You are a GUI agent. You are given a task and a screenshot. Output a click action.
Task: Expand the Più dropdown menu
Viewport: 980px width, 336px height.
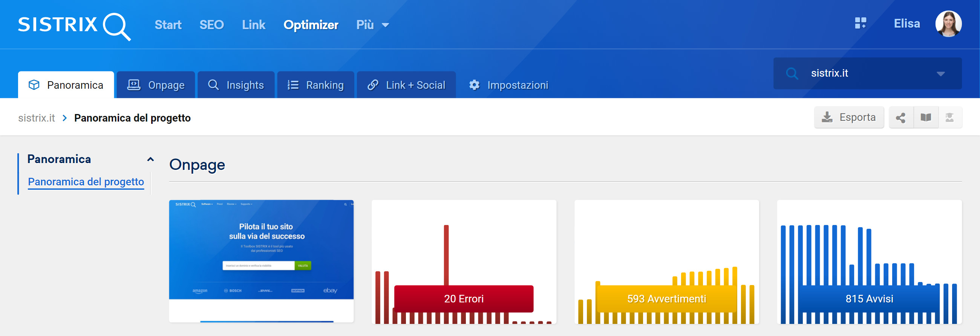pyautogui.click(x=372, y=25)
